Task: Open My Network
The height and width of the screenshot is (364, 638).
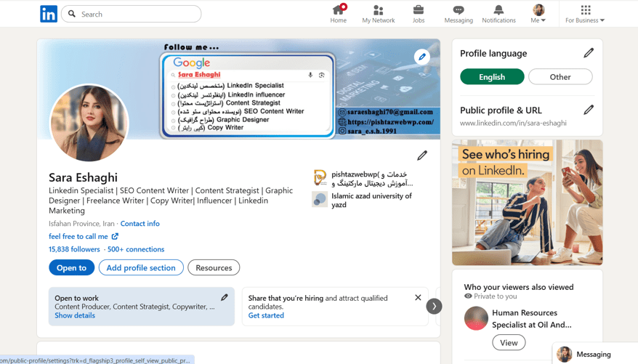Action: (379, 14)
